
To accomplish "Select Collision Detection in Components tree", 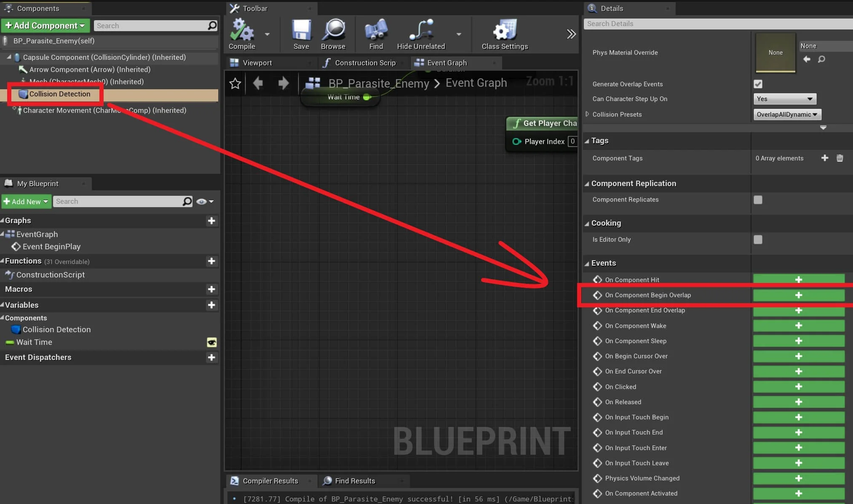I will (x=59, y=94).
